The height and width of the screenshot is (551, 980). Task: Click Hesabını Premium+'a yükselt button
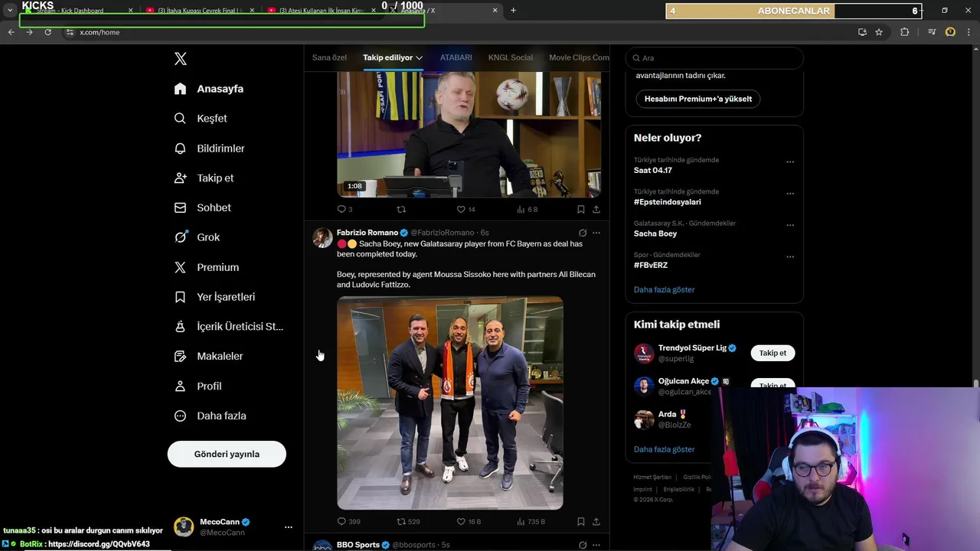coord(698,99)
